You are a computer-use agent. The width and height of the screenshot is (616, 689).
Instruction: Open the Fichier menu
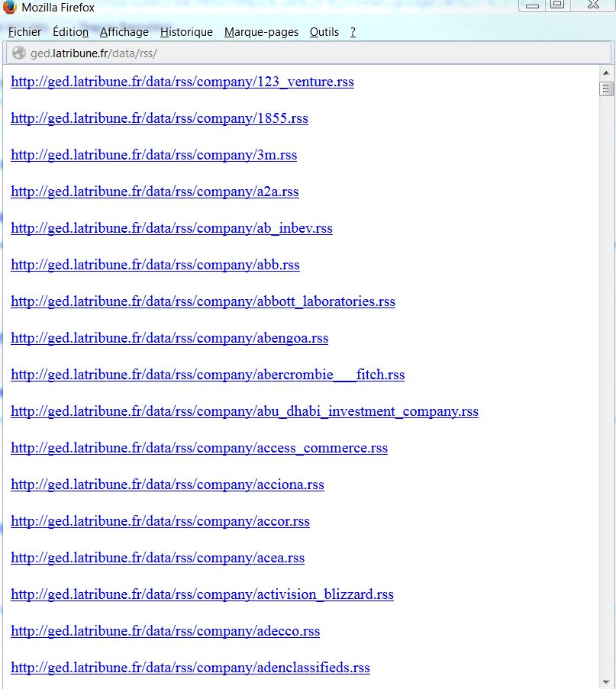(24, 32)
